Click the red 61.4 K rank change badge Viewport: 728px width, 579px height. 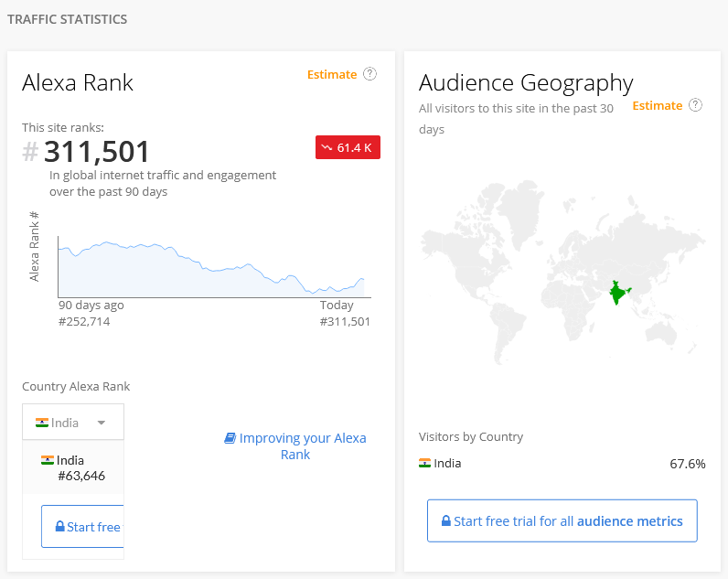[348, 147]
